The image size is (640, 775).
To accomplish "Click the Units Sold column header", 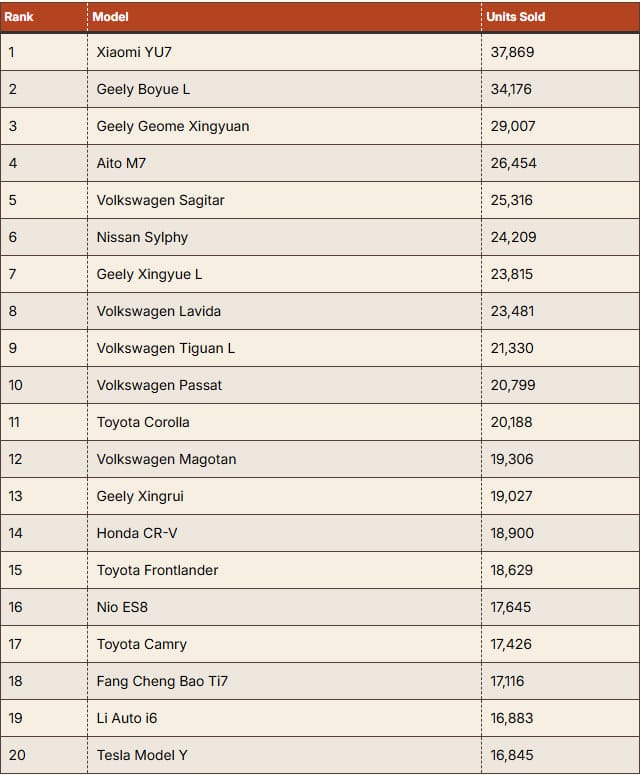I will coord(515,17).
